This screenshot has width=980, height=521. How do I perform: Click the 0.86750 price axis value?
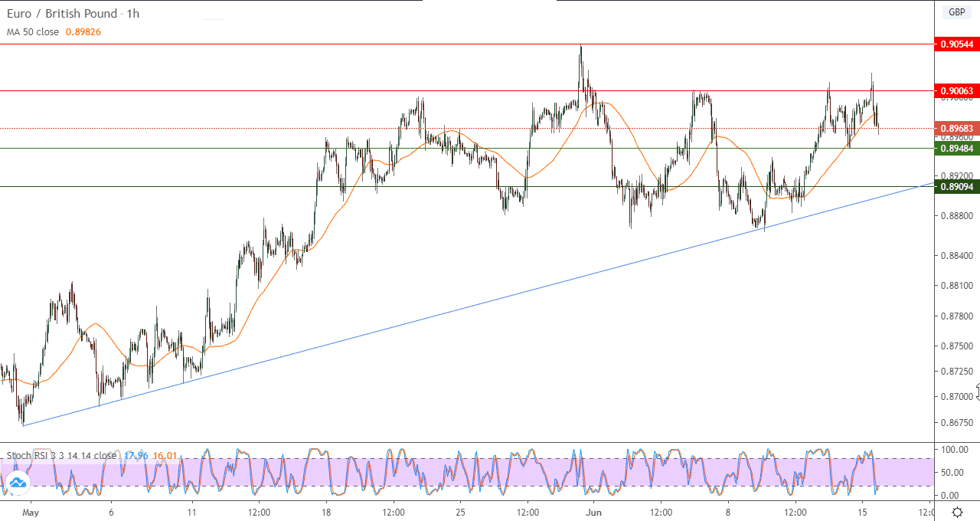(x=957, y=423)
